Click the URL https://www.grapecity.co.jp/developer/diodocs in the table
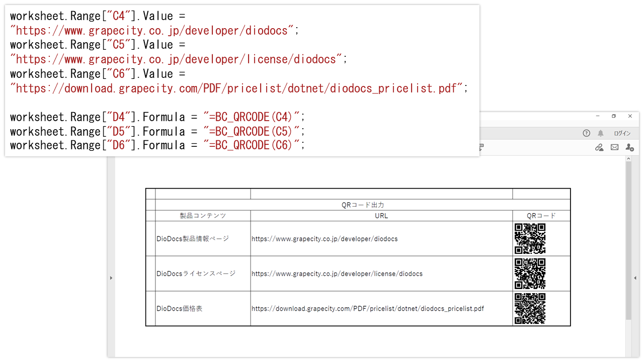 click(x=325, y=239)
